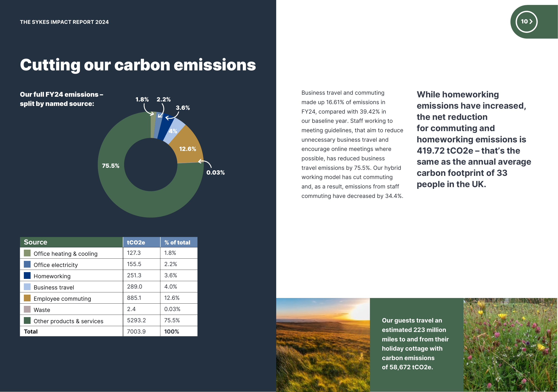Image resolution: width=558 pixels, height=392 pixels.
Task: Click the 75.5% green donut segment label
Action: pyautogui.click(x=111, y=166)
